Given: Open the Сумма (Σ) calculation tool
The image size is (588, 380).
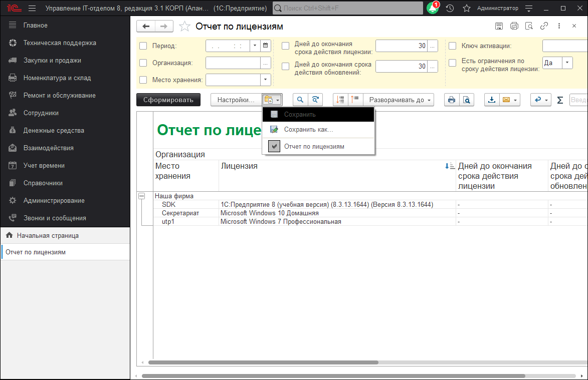Looking at the screenshot, I should [x=560, y=100].
